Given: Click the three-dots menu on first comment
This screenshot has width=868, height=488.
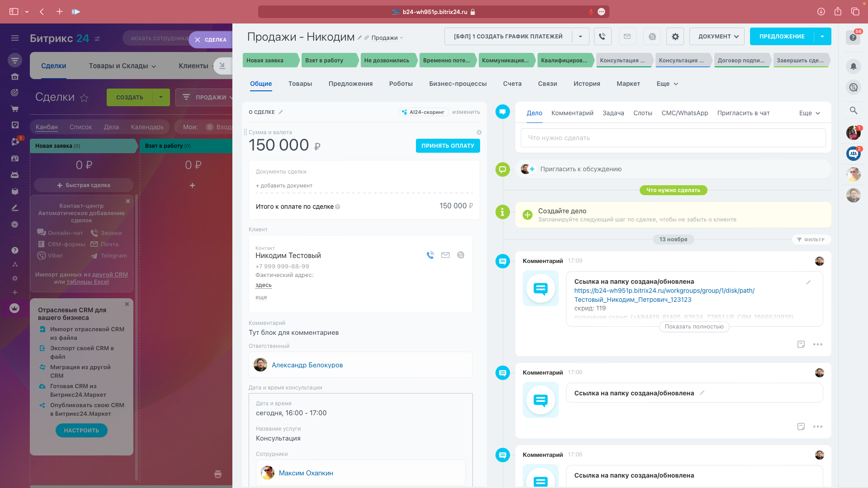Looking at the screenshot, I should click(817, 344).
